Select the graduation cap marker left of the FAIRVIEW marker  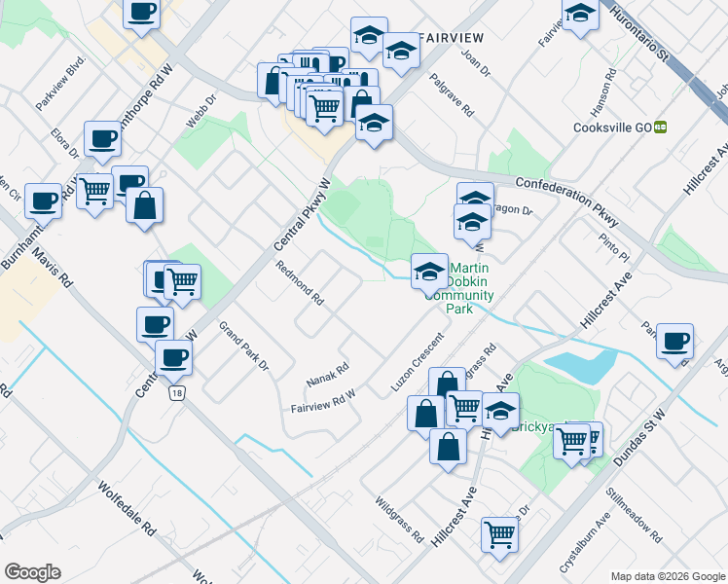point(369,37)
